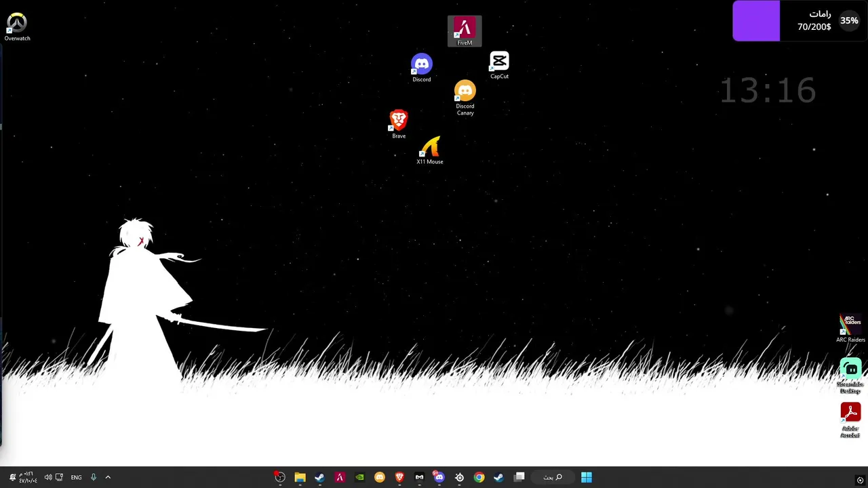Open the ARC Raiders desktop shortcut

tap(850, 329)
